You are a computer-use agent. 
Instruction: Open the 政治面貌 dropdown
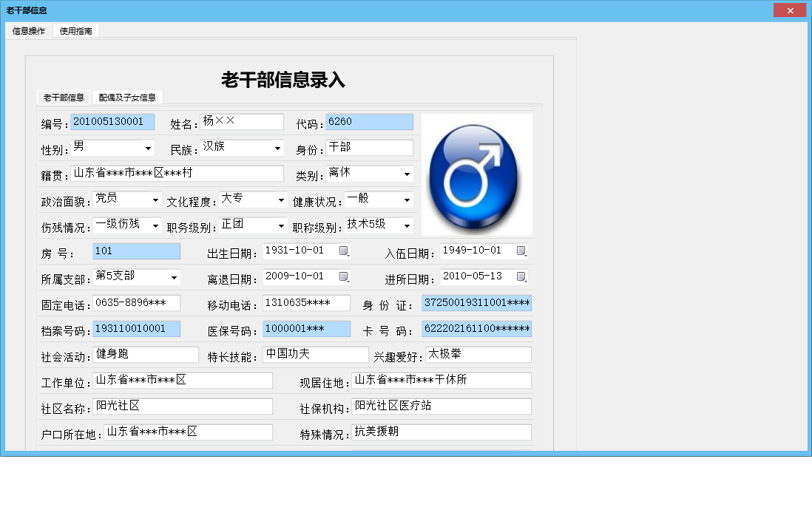tap(155, 200)
